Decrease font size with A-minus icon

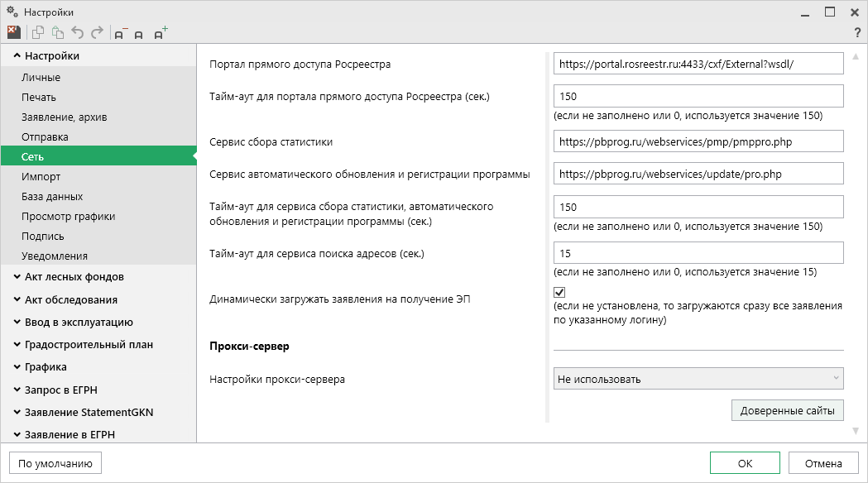[x=121, y=34]
